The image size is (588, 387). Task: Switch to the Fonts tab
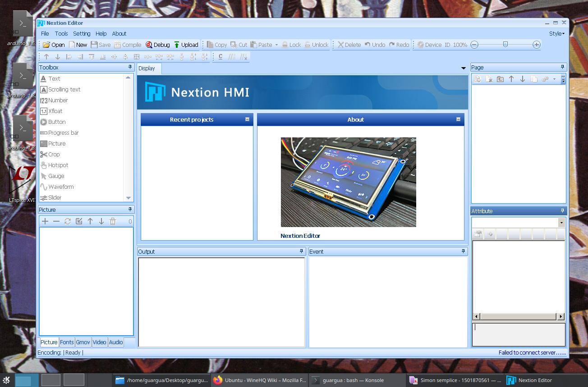pyautogui.click(x=66, y=342)
